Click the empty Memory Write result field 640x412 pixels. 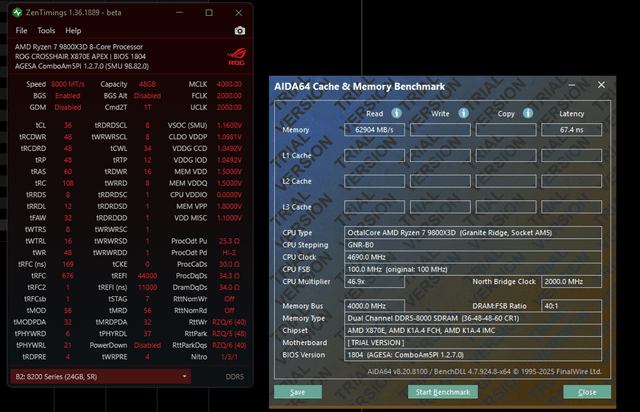440,130
